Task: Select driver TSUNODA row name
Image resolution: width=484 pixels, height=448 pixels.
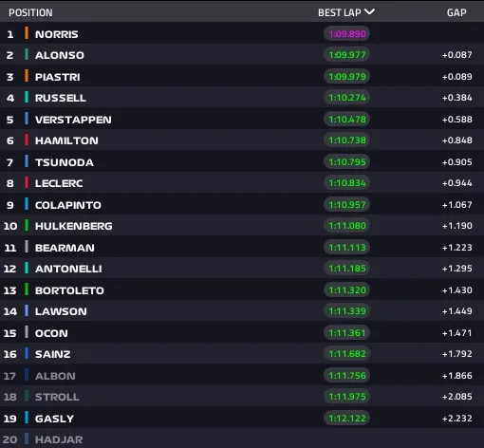Action: click(x=65, y=162)
